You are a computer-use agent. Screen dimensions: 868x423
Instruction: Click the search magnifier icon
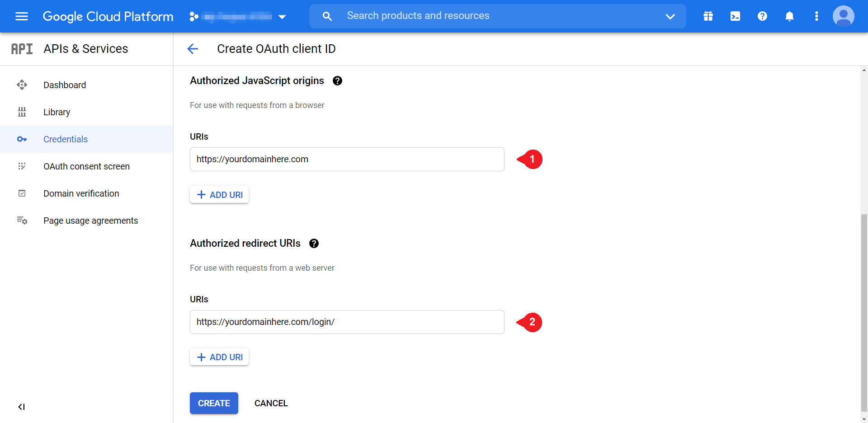click(x=327, y=15)
